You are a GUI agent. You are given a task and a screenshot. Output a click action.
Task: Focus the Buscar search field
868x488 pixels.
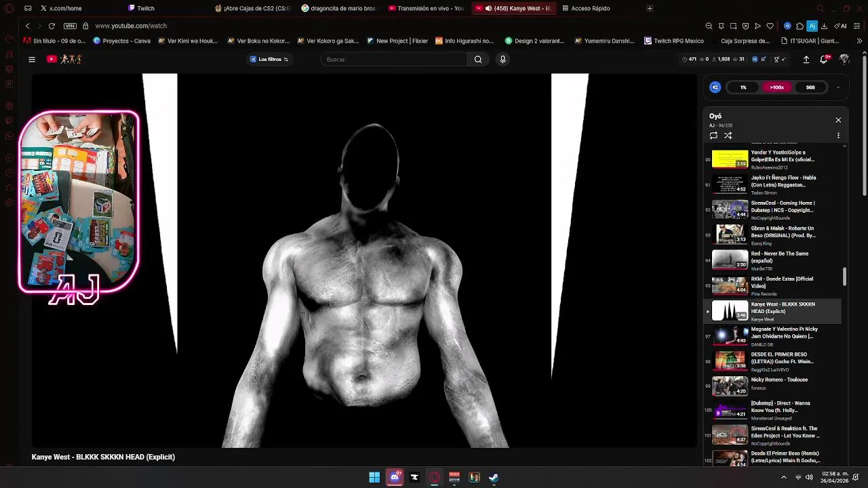coord(394,60)
